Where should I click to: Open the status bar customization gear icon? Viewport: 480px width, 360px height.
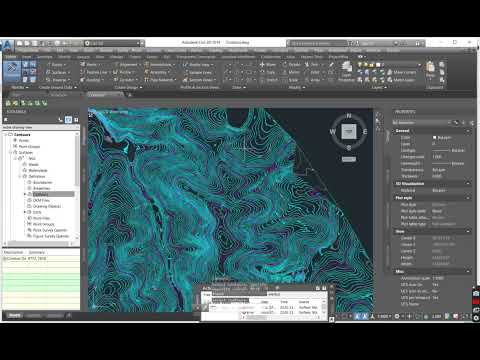click(397, 316)
